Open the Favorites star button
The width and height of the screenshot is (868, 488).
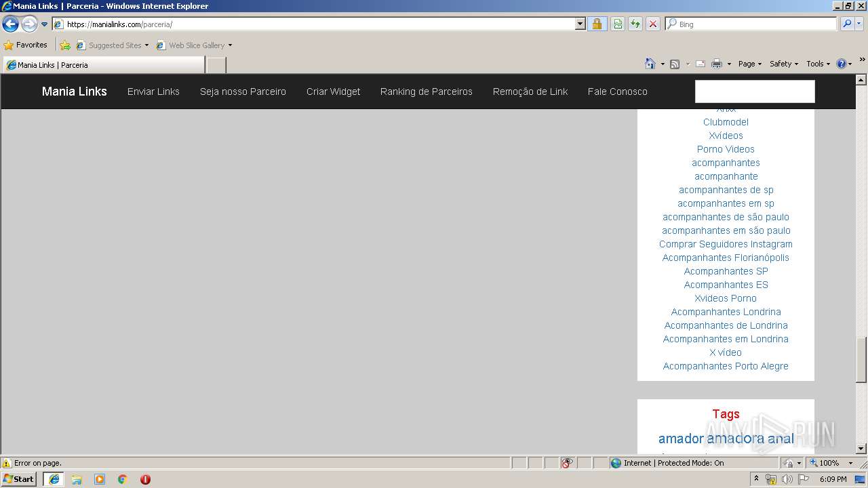pyautogui.click(x=26, y=45)
